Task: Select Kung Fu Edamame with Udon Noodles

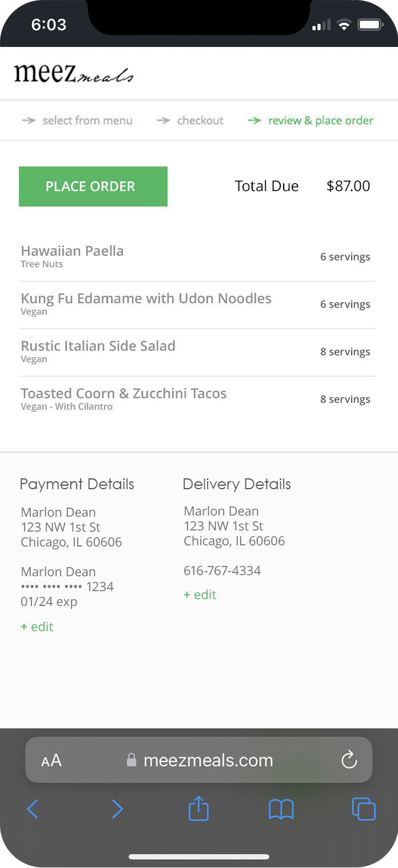Action: tap(146, 299)
